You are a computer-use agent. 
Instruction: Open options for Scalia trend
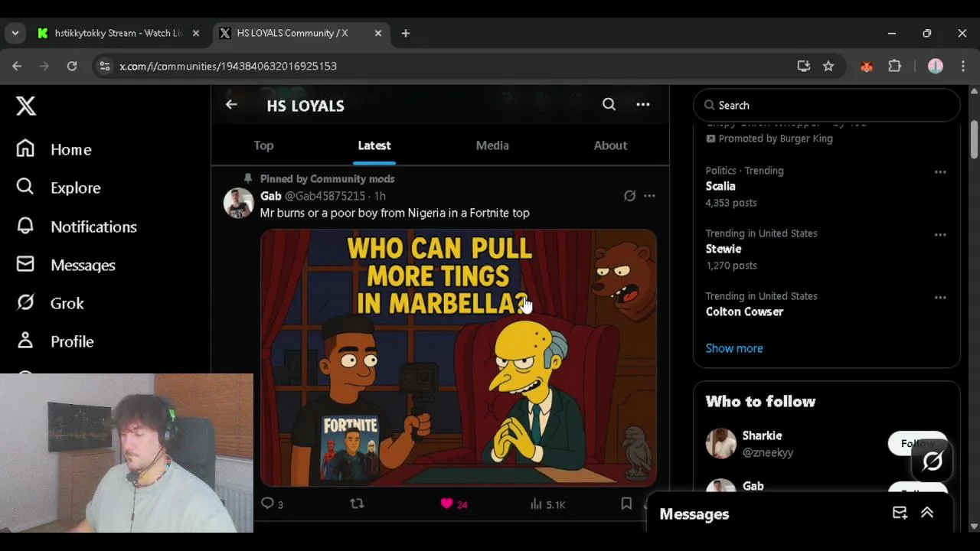pos(940,172)
